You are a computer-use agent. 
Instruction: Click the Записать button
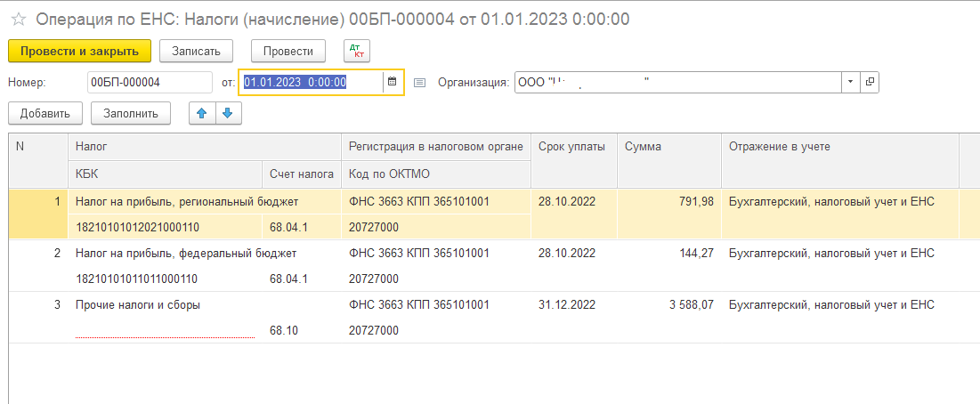[x=197, y=51]
